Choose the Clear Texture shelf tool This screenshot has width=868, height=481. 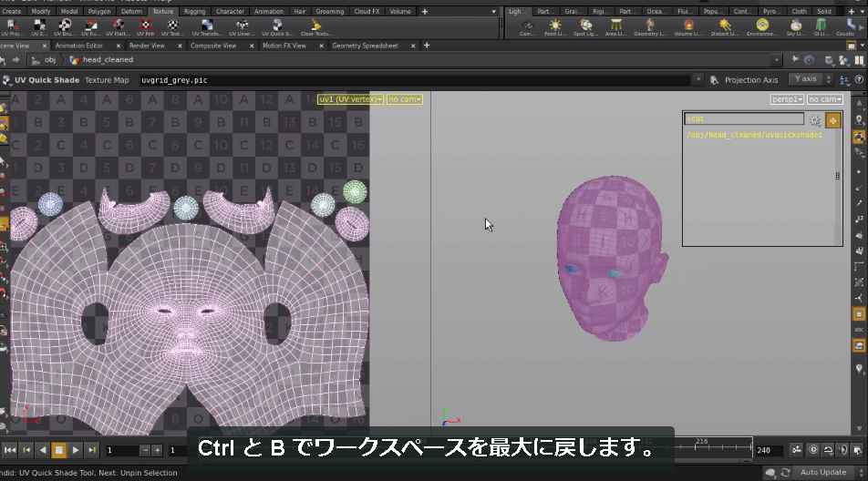pos(316,26)
